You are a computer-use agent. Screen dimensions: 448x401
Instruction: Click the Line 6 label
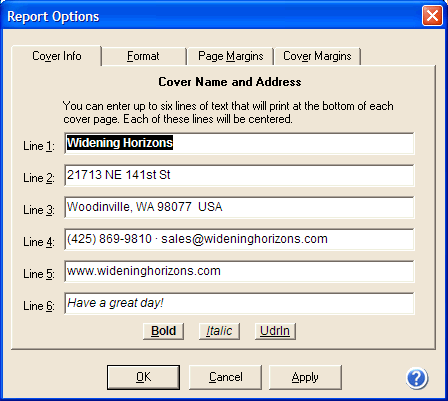pos(39,306)
